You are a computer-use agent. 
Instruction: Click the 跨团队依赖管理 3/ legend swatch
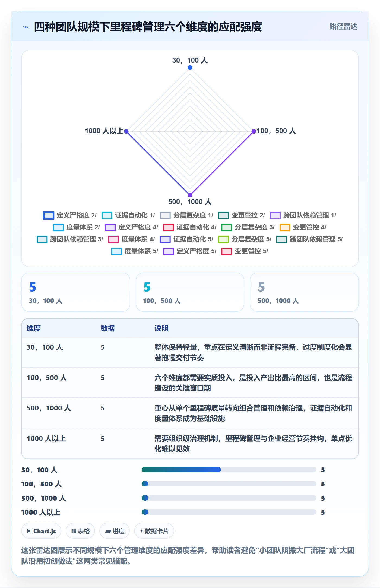click(42, 239)
